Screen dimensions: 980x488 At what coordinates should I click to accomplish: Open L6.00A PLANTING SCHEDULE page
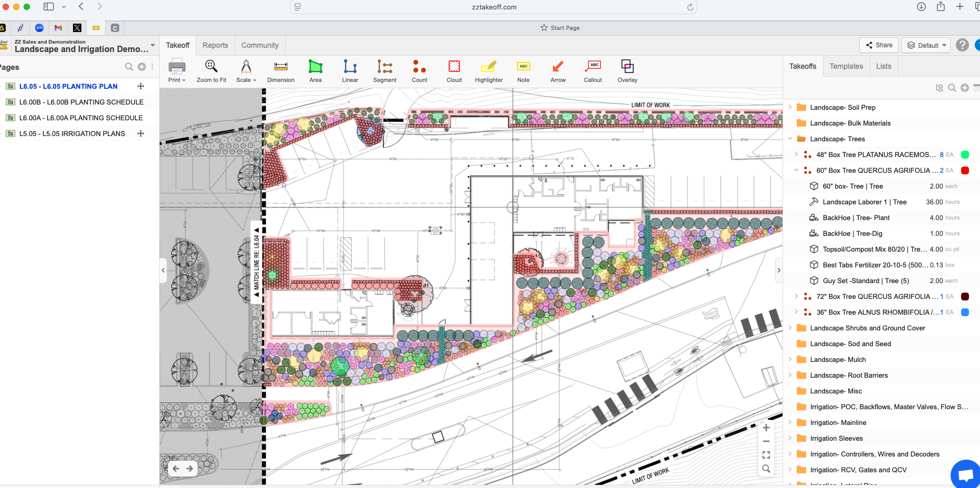(81, 118)
